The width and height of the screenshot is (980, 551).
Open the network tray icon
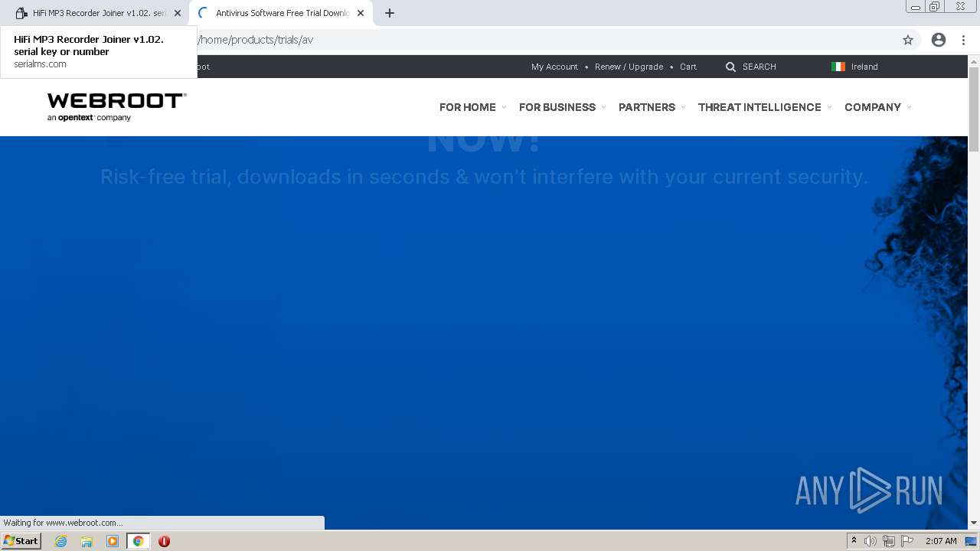coord(889,541)
